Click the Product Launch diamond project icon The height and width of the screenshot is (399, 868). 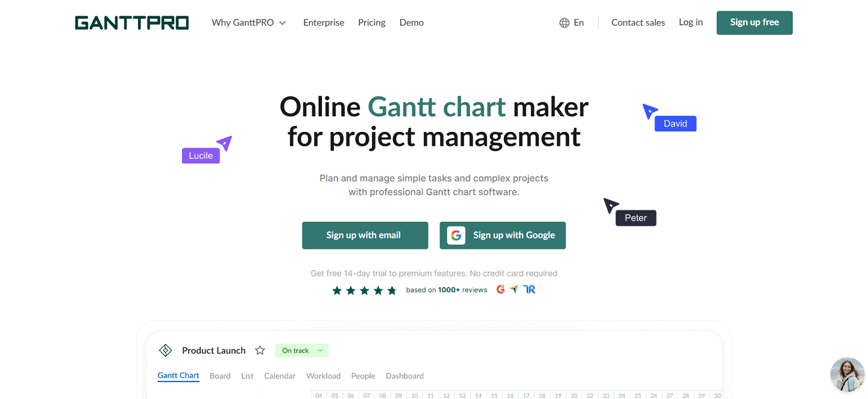coord(165,350)
